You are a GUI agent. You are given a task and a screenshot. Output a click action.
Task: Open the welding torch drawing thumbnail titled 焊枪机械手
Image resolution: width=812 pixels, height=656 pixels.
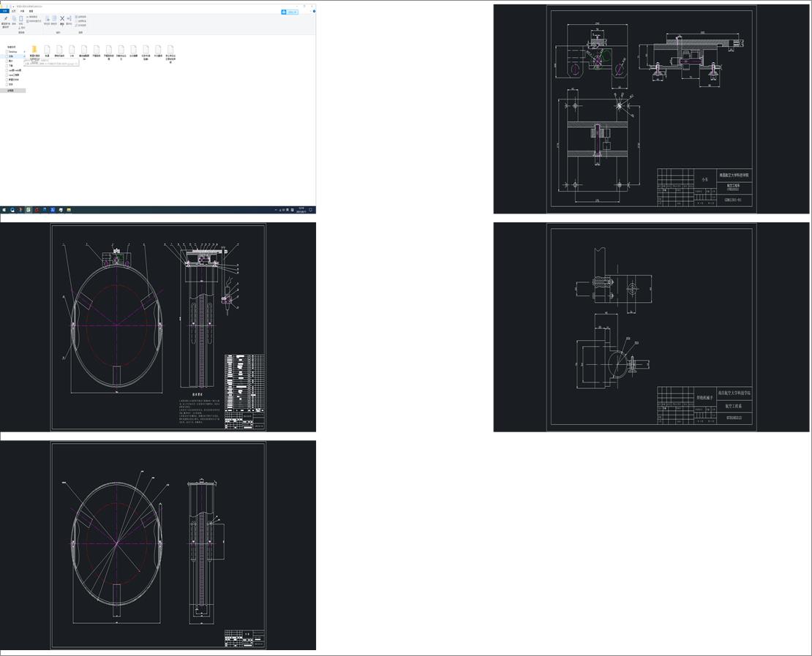pos(652,327)
